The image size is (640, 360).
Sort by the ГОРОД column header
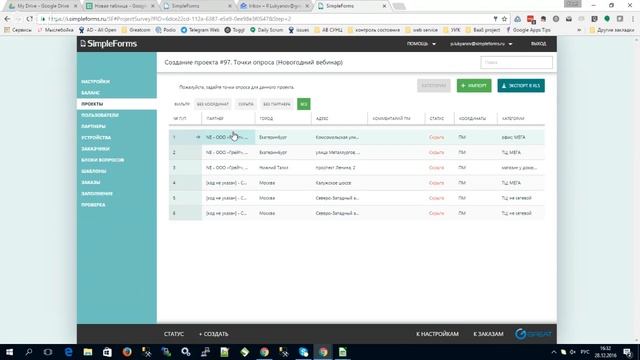266,118
